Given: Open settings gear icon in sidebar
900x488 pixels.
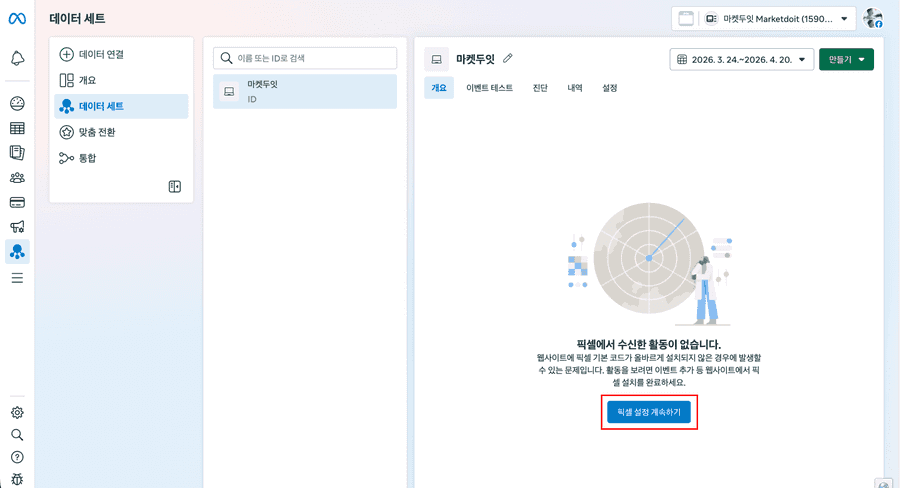Looking at the screenshot, I should (17, 412).
